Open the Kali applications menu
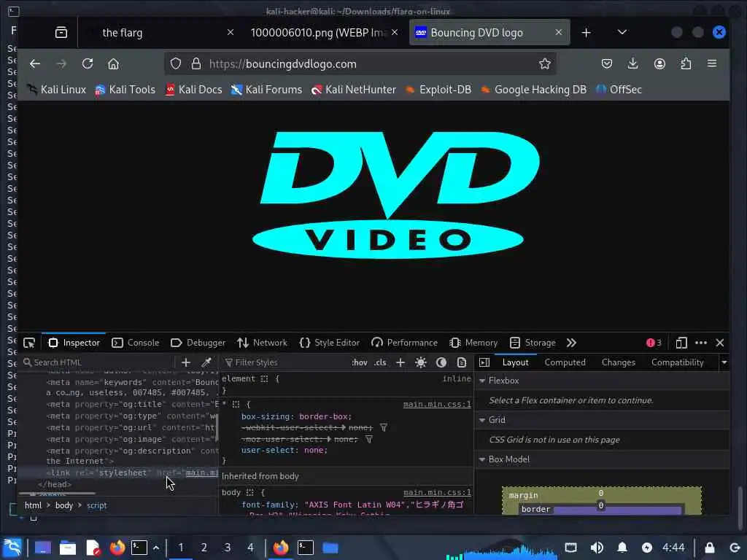Screen dimensions: 747x560 12,548
